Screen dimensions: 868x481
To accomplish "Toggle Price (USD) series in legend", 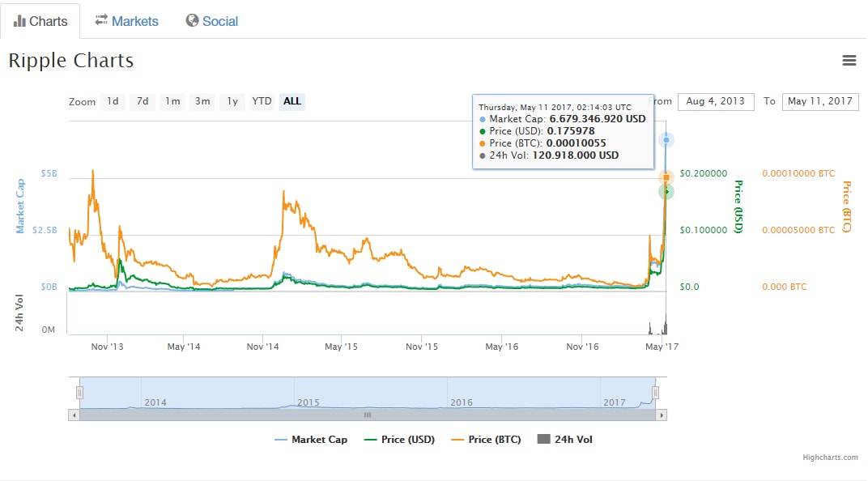I will pyautogui.click(x=400, y=440).
